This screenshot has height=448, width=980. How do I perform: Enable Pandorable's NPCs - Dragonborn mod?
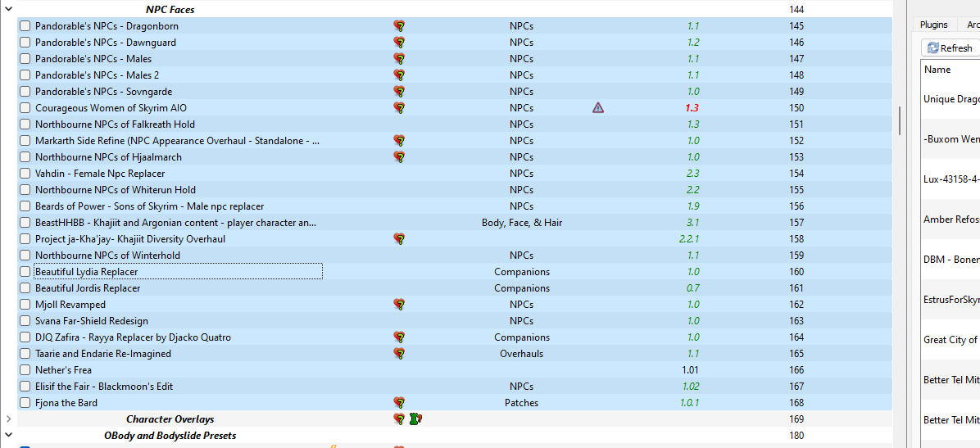(x=25, y=26)
